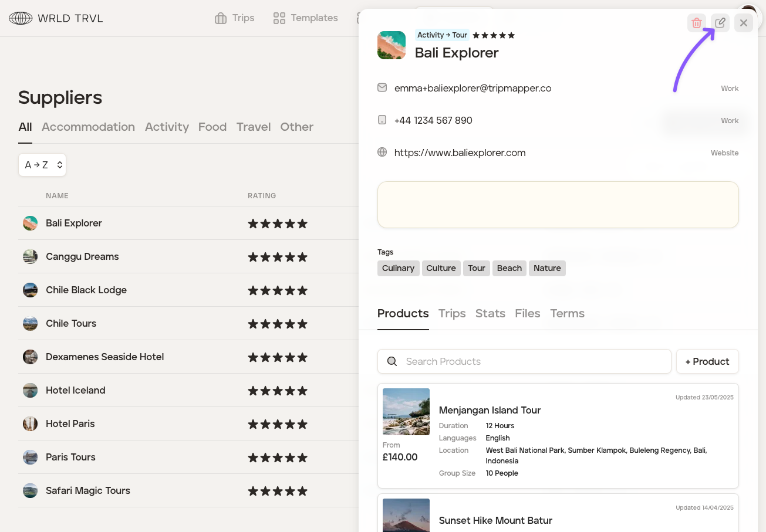Open the Stats tab in panel
The height and width of the screenshot is (532, 766).
(x=490, y=313)
